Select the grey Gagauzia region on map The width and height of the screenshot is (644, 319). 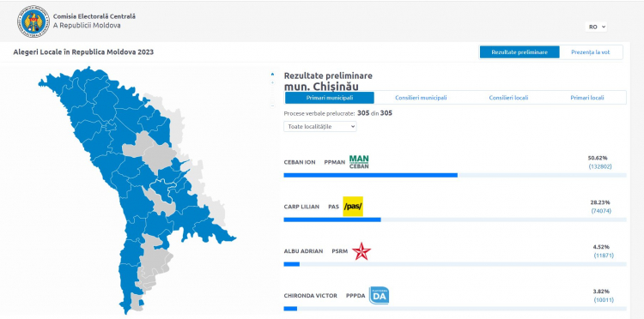click(x=155, y=262)
